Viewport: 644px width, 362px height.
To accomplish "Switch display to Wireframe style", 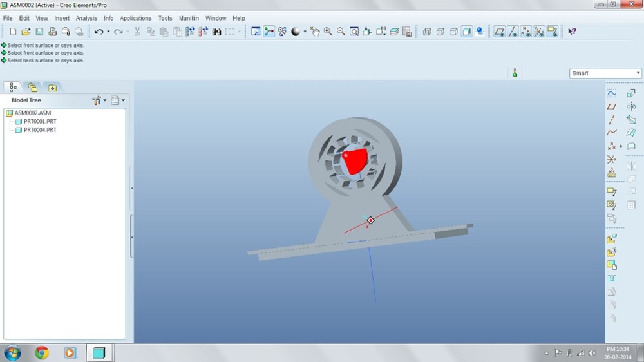I will point(427,32).
